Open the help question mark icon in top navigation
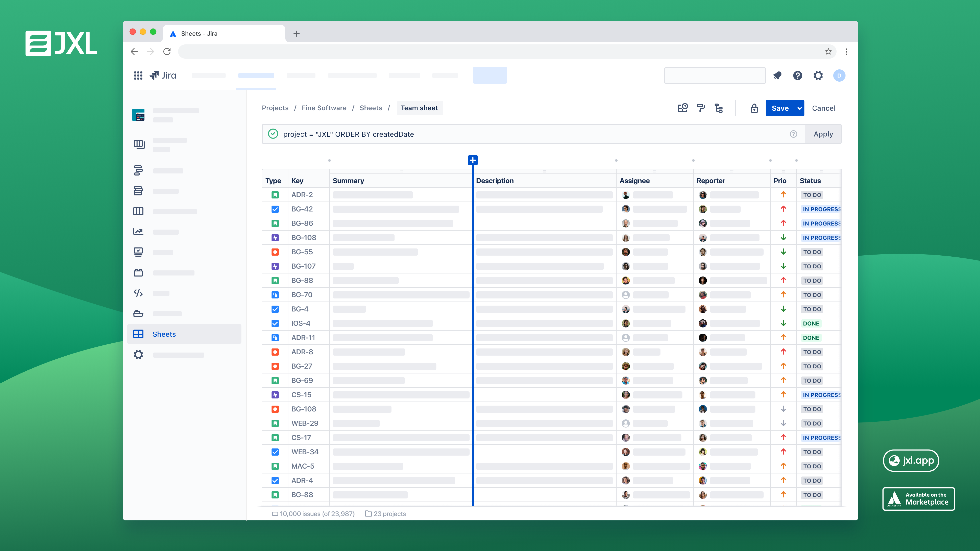This screenshot has width=980, height=551. [797, 75]
